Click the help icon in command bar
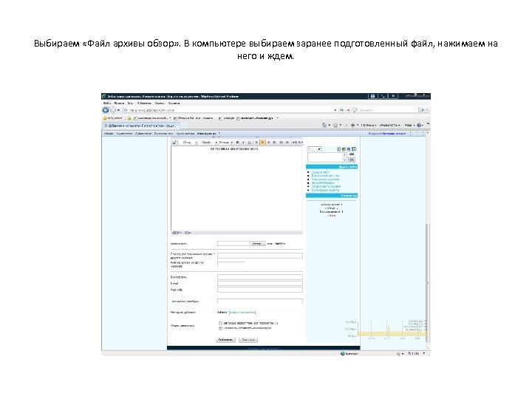This screenshot has width=532, height=399. [419, 125]
